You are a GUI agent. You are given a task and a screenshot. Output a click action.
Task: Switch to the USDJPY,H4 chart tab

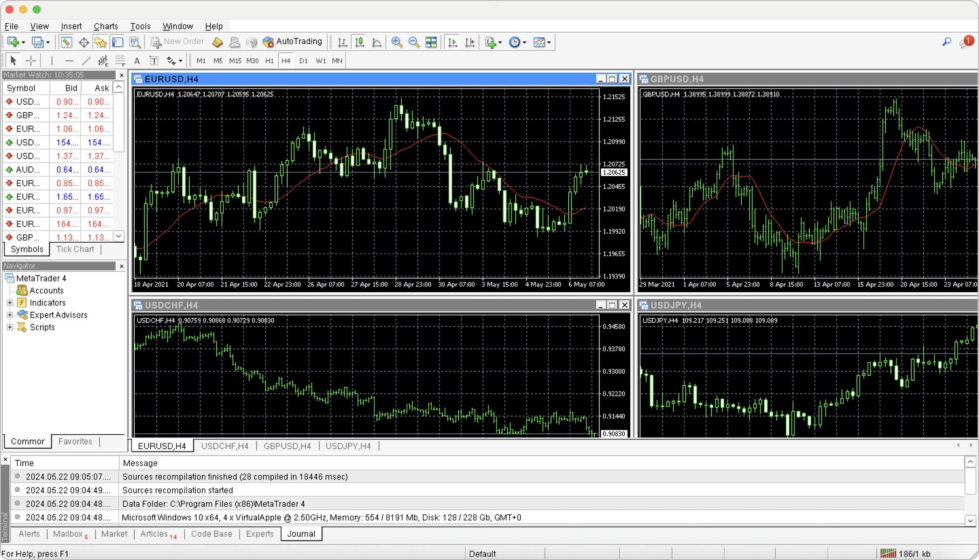(348, 446)
